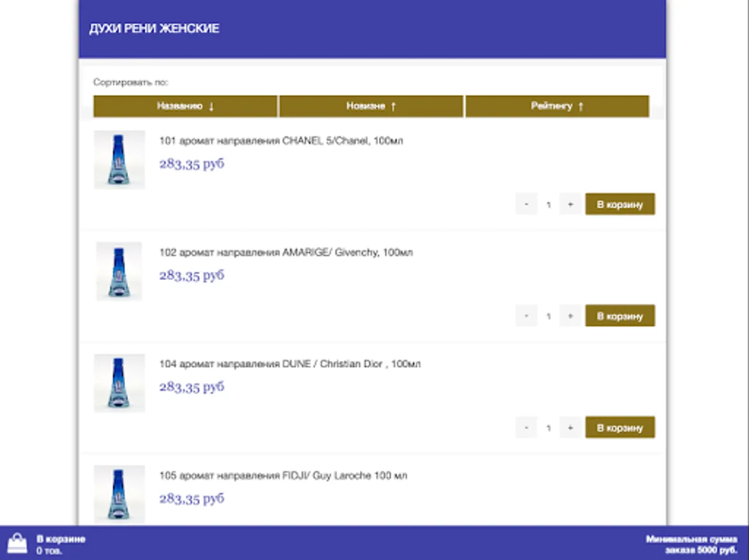Sort products by Названию
The width and height of the screenshot is (749, 560).
[185, 106]
